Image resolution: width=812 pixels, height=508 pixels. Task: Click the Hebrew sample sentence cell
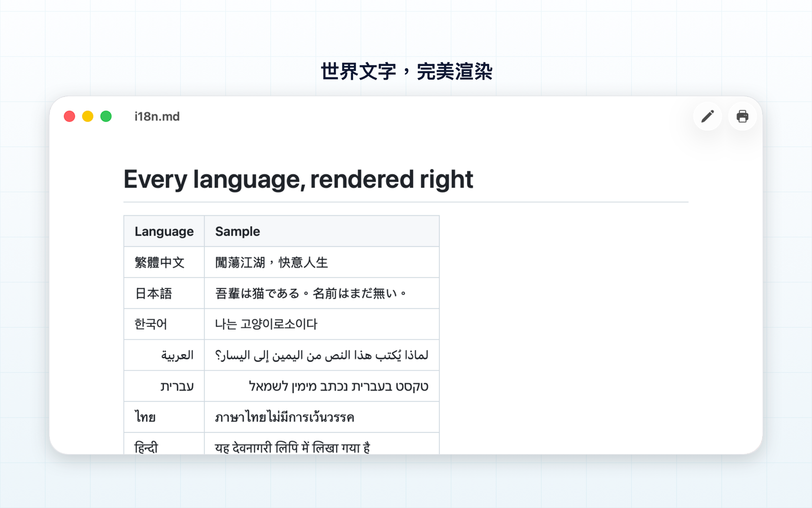(322, 386)
